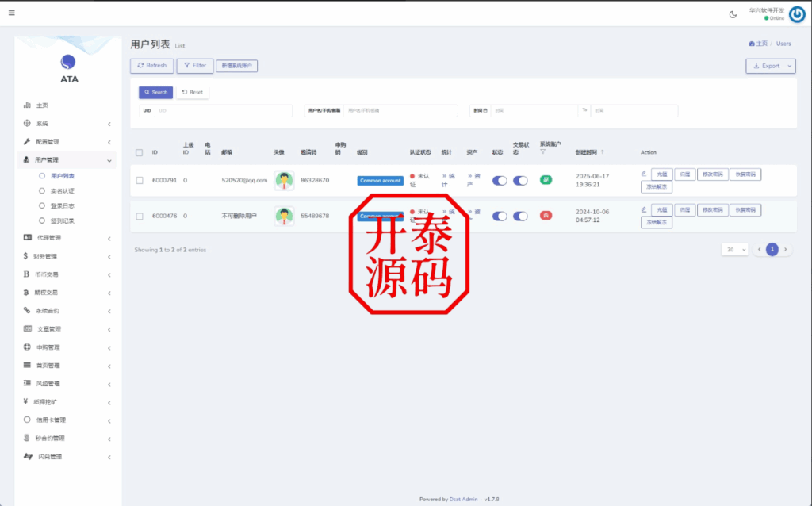
Task: Expand the 秒合约管理 menu chevron
Action: tap(109, 439)
